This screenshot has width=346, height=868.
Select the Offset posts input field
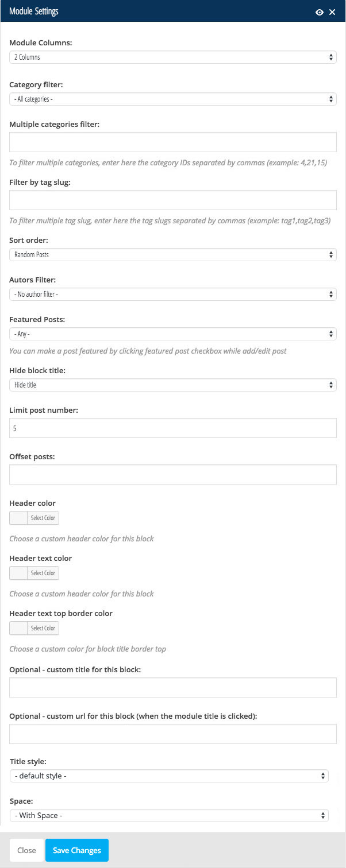point(173,474)
